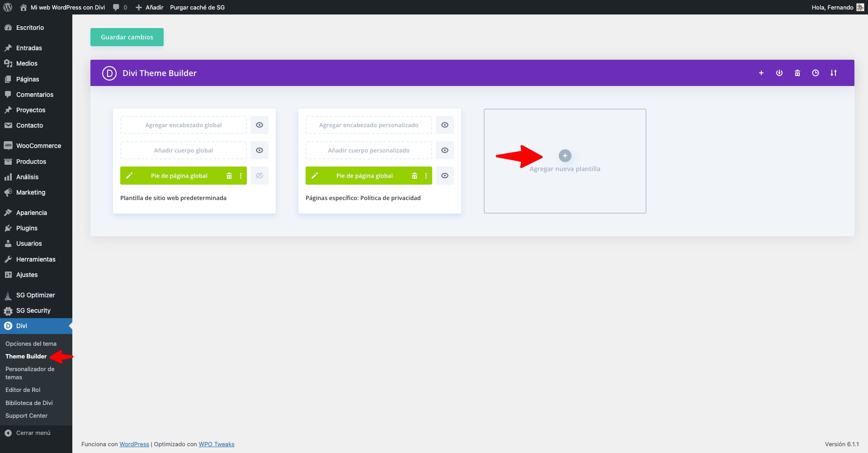Open Contacto menu item
Screen dimensions: 868x453
(36, 125)
